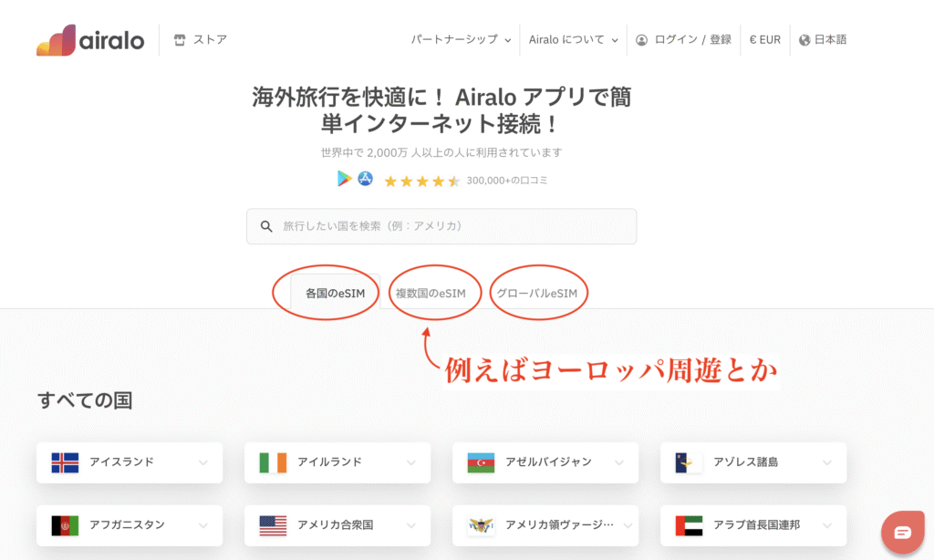Click the user account icon
Viewport: 934px width, 560px height.
(x=641, y=40)
